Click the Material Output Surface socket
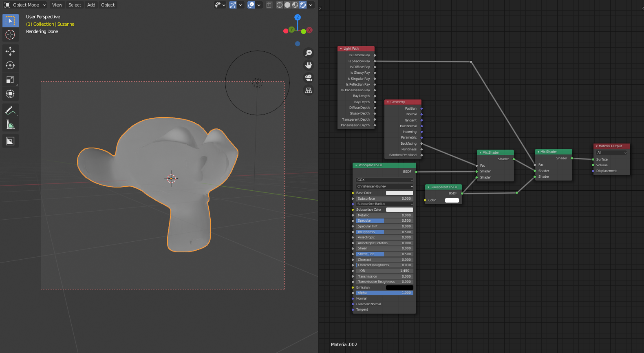The width and height of the screenshot is (644, 353). [593, 159]
